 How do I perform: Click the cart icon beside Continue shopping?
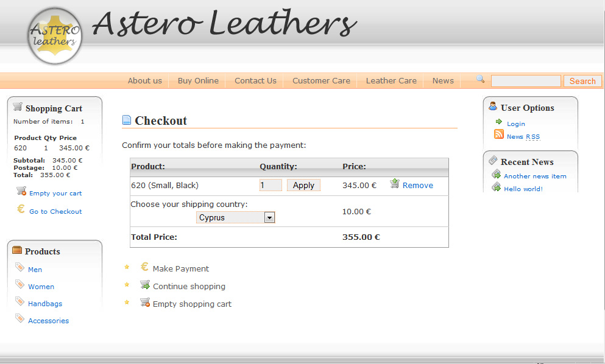[x=144, y=285]
